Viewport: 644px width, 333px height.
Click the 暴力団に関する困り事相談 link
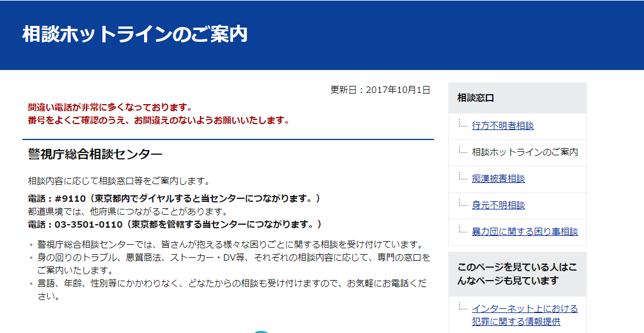(x=525, y=231)
